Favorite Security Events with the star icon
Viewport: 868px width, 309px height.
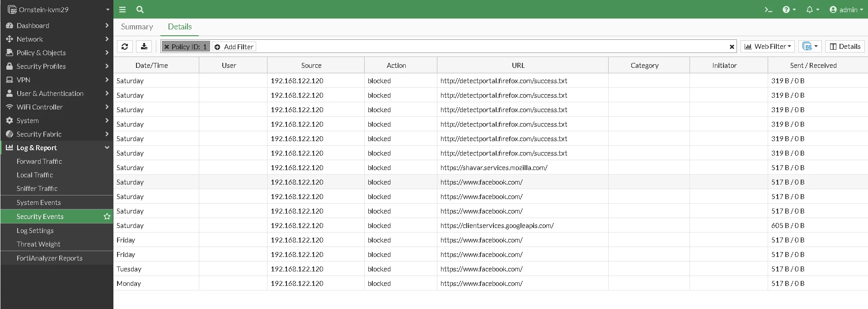pos(107,216)
